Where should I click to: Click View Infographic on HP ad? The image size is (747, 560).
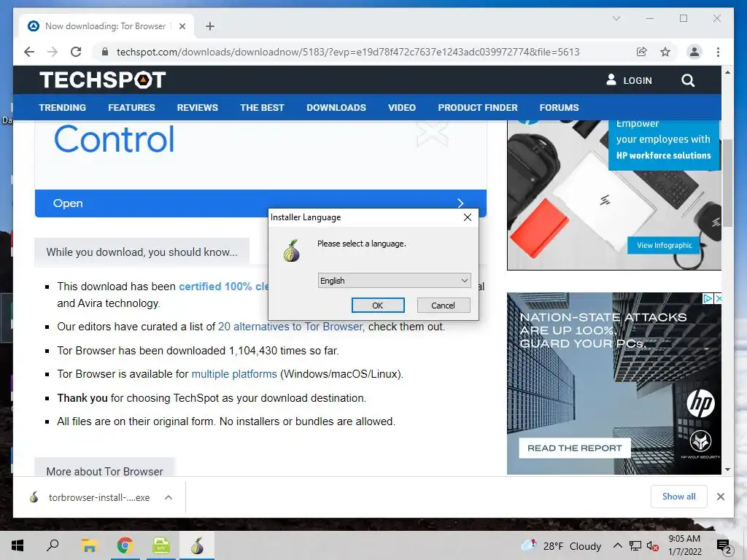(664, 245)
